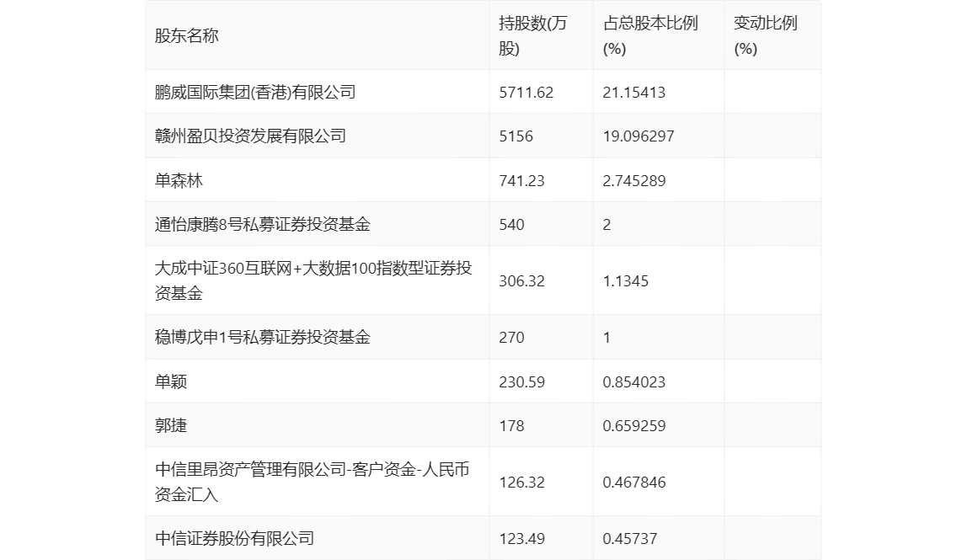Viewport: 967px width, 560px height.
Task: Select the percentage cell showing 2
Action: [x=606, y=225]
